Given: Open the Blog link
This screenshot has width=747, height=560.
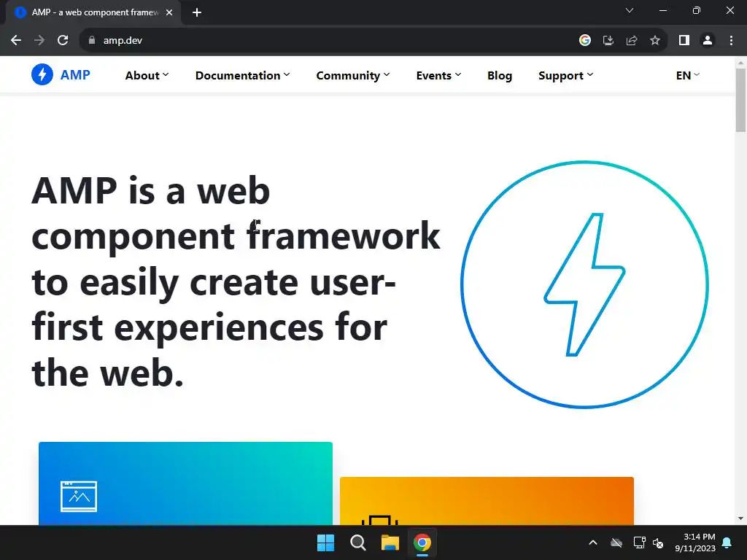Looking at the screenshot, I should point(500,75).
